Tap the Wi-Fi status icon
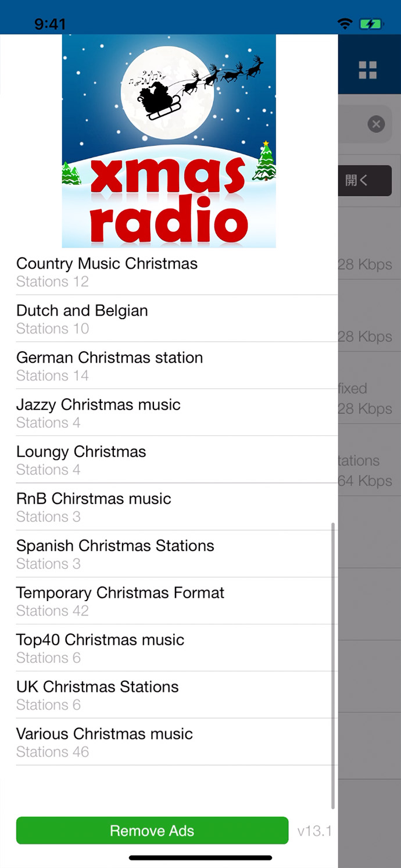The width and height of the screenshot is (401, 868). (345, 24)
